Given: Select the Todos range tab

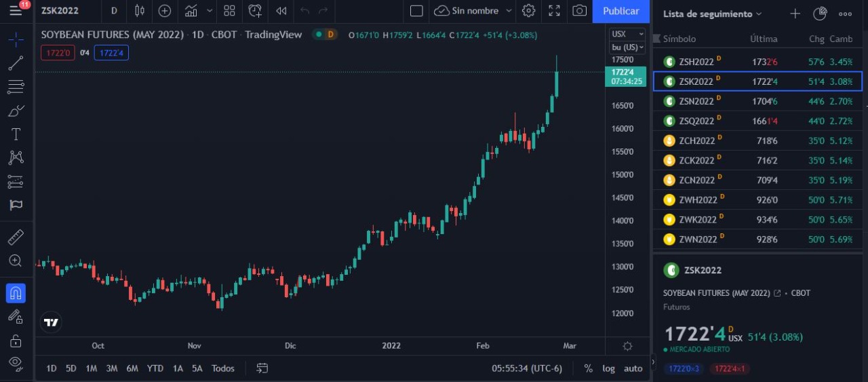Looking at the screenshot, I should click(223, 368).
